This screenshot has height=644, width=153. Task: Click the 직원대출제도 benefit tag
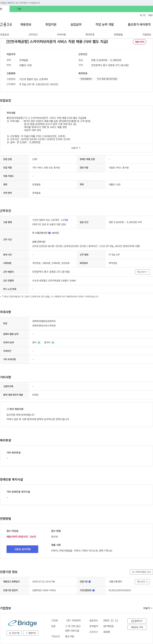coord(86,79)
